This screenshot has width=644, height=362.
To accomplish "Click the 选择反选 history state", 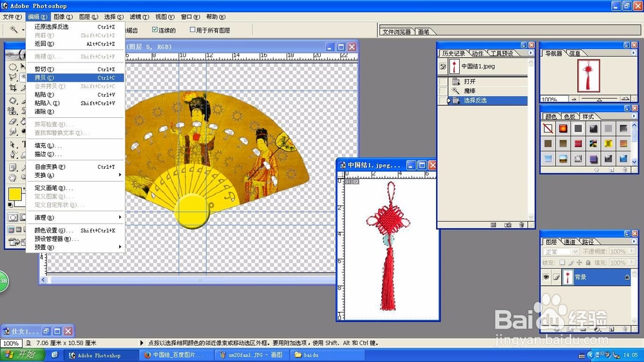I will coord(486,100).
